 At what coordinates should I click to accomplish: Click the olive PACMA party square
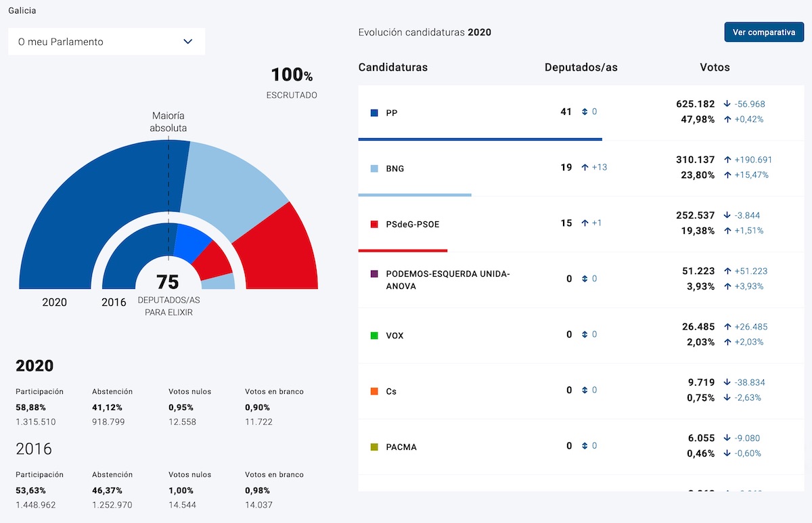(x=374, y=447)
